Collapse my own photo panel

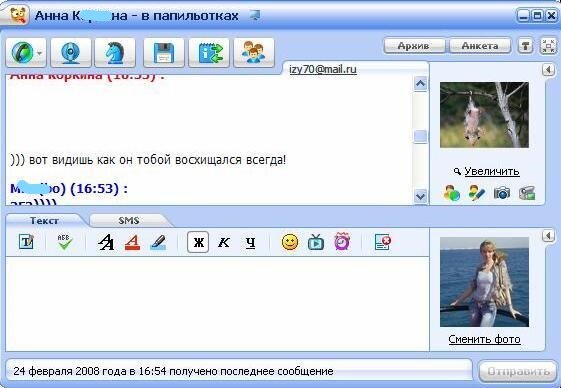pyautogui.click(x=548, y=235)
